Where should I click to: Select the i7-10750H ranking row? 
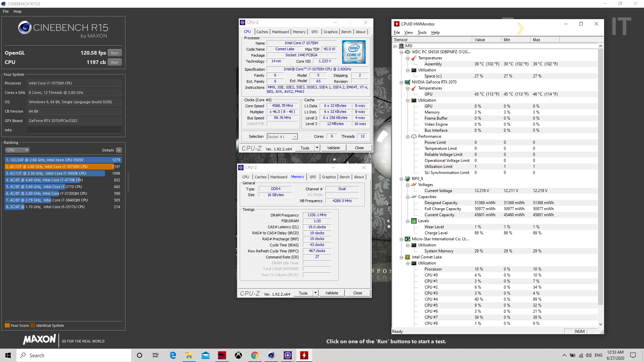(63, 167)
